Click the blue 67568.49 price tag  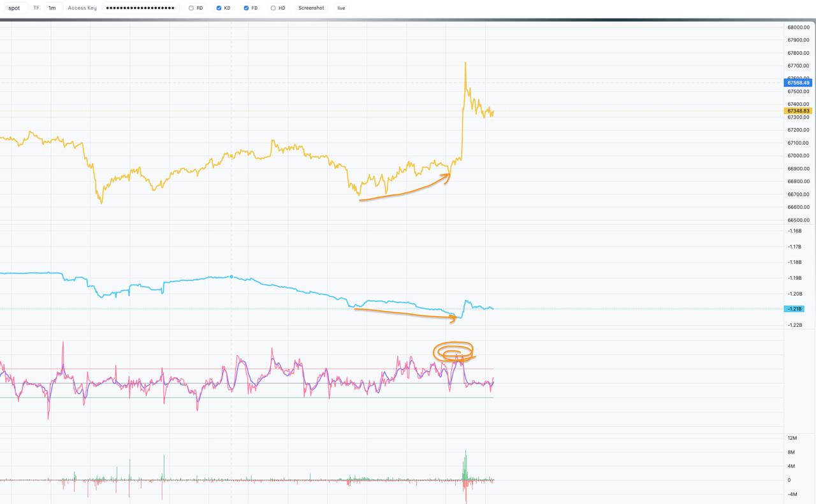[x=798, y=83]
